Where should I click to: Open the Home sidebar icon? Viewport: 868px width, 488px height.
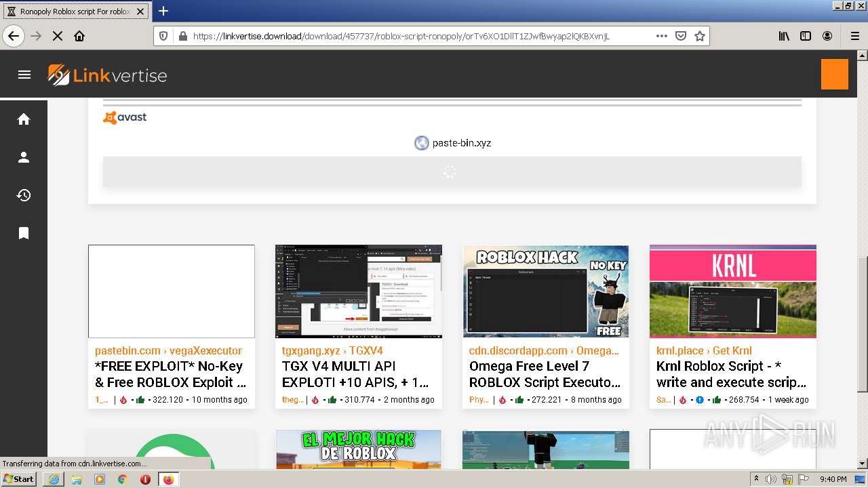click(x=24, y=119)
